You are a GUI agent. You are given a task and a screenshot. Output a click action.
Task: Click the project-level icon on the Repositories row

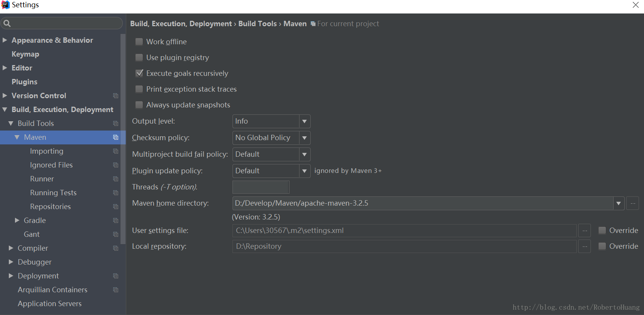pyautogui.click(x=115, y=206)
